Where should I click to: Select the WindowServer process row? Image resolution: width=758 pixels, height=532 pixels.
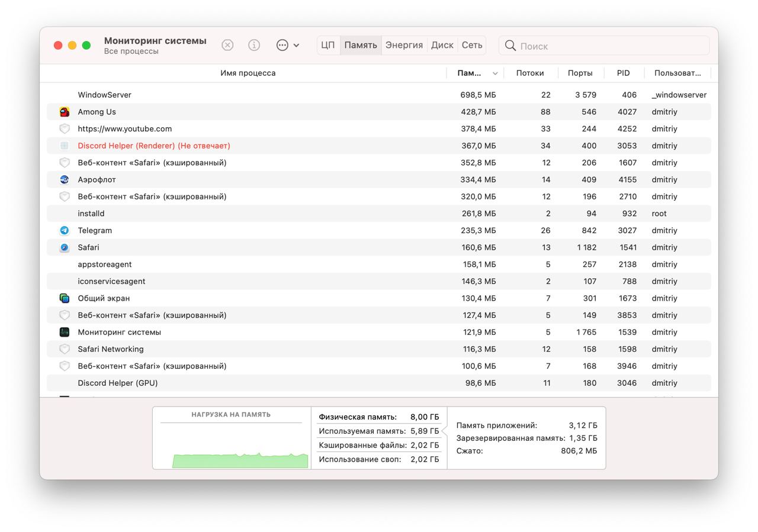pos(379,95)
